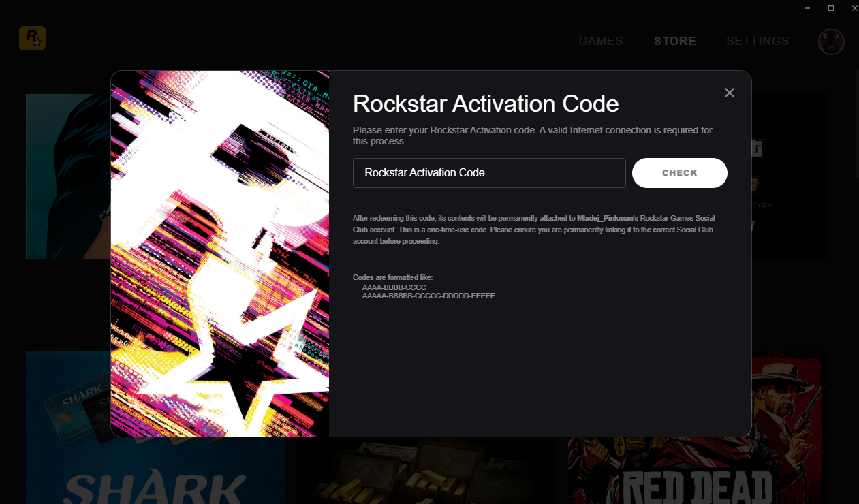Minimize the launcher window
Viewport: 859px width, 504px height.
pyautogui.click(x=808, y=7)
